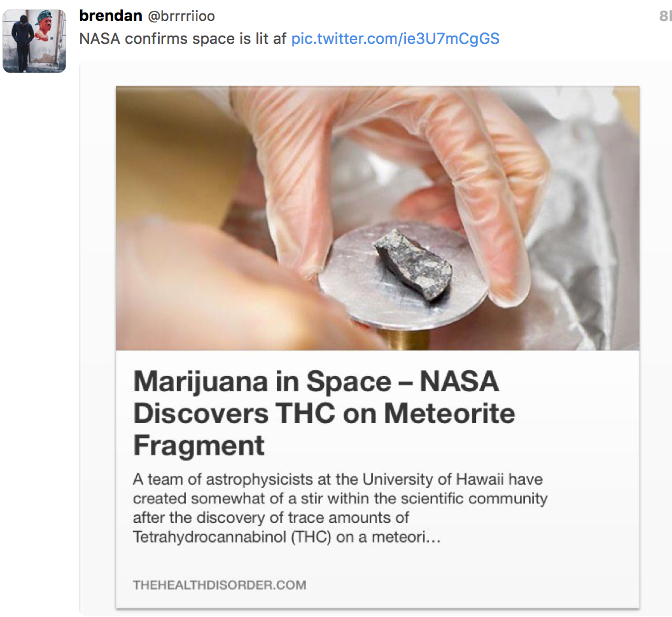Select the tweet text about NASA confirming
Screen dimensions: 672x617
coord(183,39)
